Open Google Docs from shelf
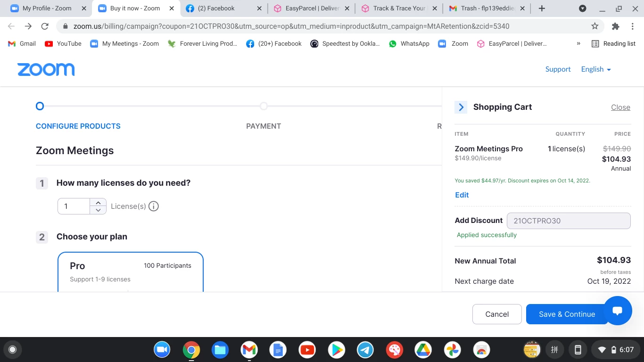Image resolution: width=644 pixels, height=362 pixels. coord(278,350)
